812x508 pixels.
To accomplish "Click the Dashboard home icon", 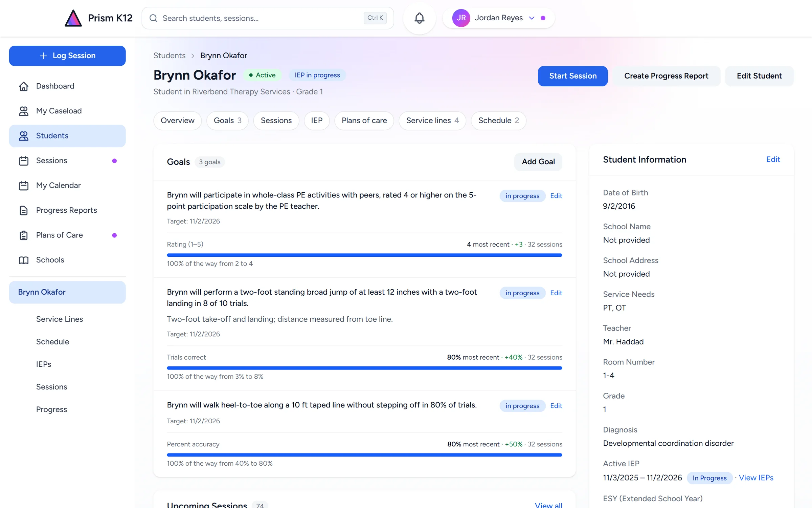I will pos(24,86).
